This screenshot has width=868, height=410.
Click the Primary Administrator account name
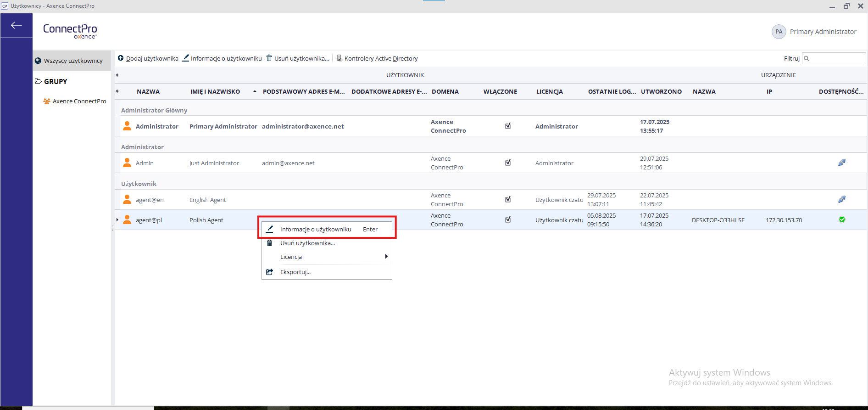coord(823,32)
